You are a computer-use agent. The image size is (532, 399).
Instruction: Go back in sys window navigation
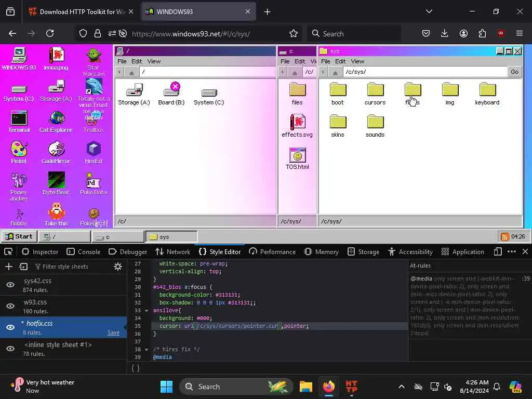323,72
